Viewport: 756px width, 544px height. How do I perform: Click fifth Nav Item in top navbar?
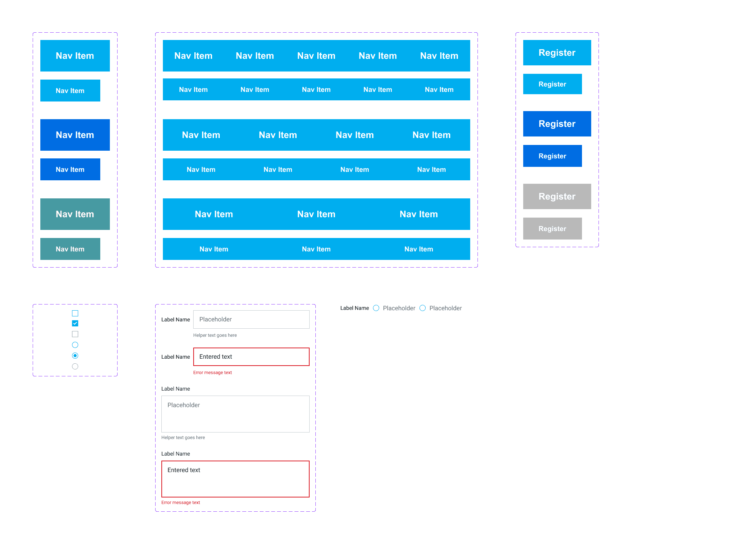coord(439,56)
